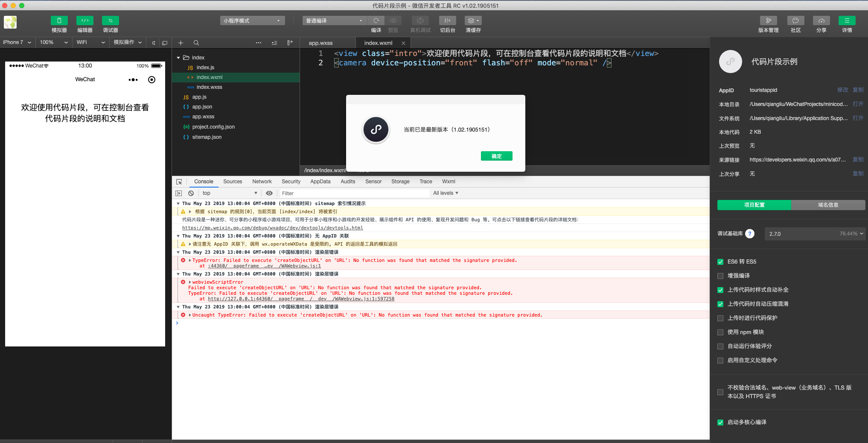
Task: Open the 调试基础库 2.7.0 version dropdown
Action: point(814,234)
